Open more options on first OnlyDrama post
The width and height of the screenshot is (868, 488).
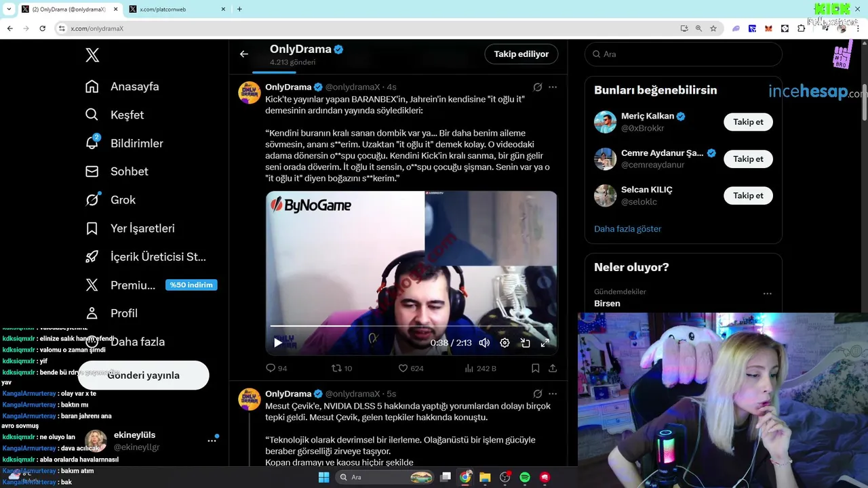click(553, 87)
